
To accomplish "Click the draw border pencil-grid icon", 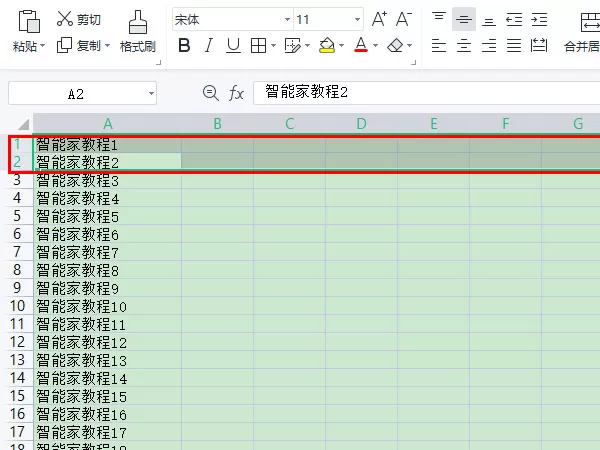I will [x=293, y=46].
